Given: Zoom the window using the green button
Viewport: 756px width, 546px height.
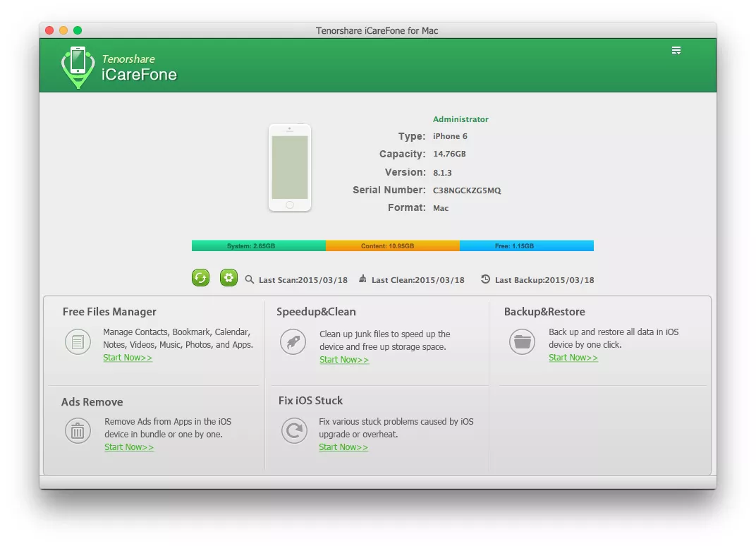Looking at the screenshot, I should (x=77, y=30).
